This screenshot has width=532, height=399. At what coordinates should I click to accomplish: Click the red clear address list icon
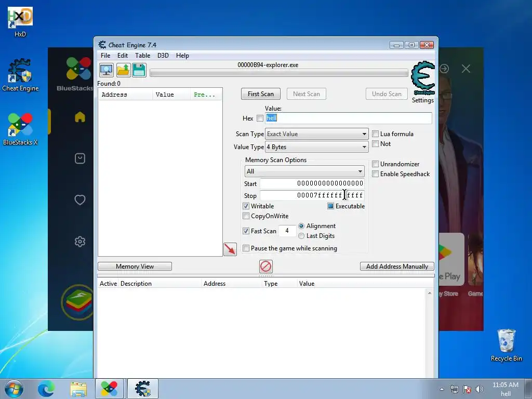point(265,267)
